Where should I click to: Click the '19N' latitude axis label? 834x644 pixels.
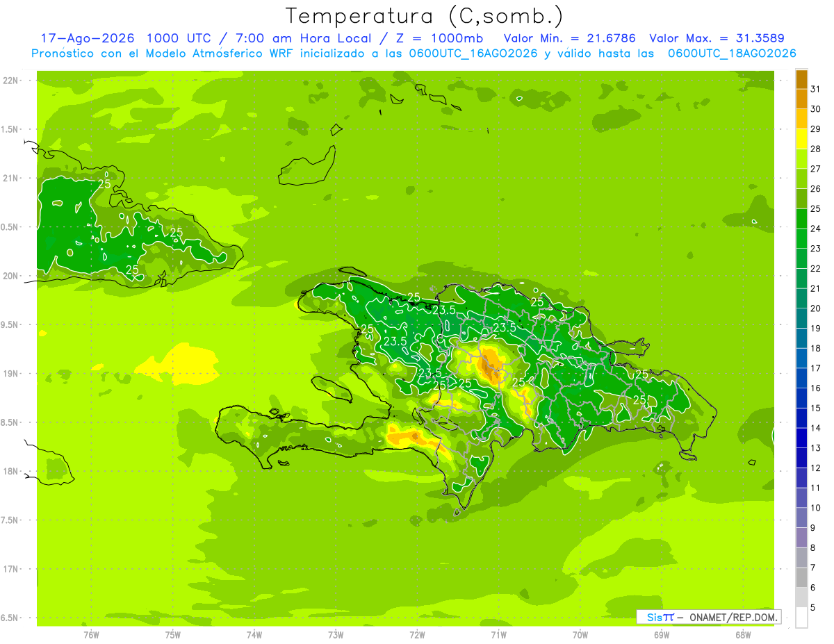[x=10, y=373]
